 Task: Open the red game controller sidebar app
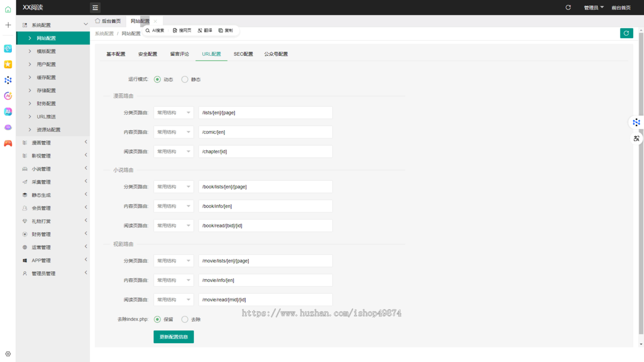point(8,143)
